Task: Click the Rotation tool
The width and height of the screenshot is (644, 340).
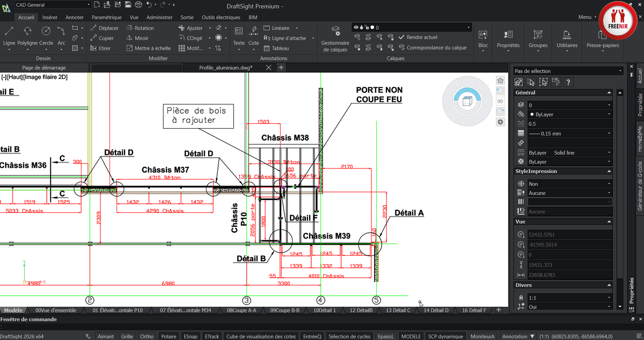Action: [x=140, y=28]
